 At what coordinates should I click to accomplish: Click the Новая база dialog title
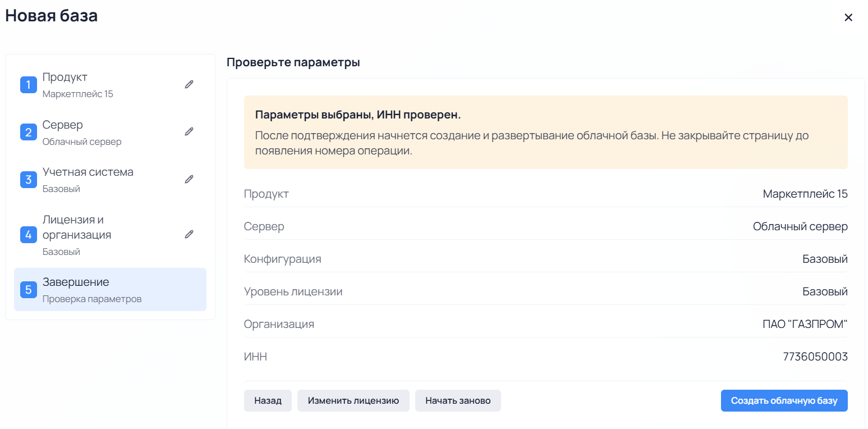[52, 16]
